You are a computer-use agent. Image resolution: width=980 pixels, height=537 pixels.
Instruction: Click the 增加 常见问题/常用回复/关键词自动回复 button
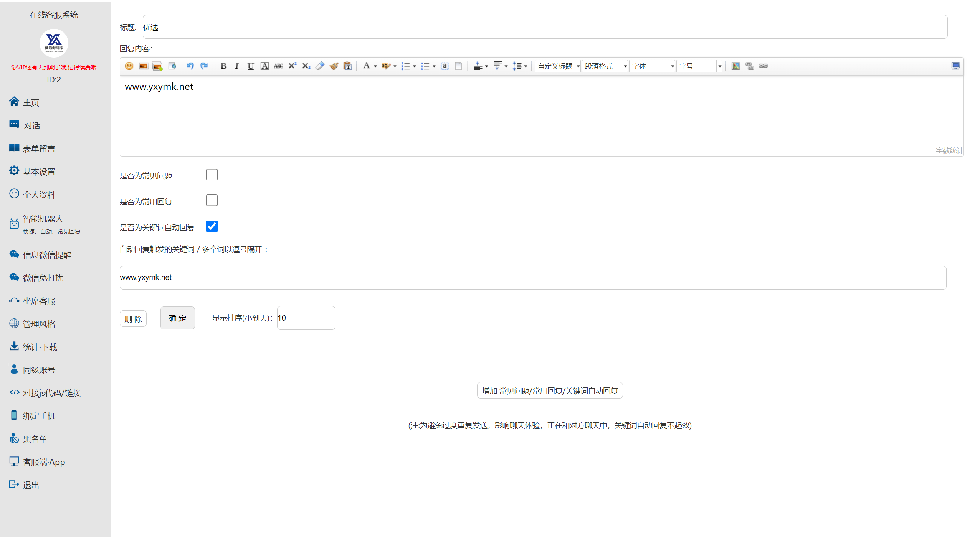pyautogui.click(x=550, y=390)
